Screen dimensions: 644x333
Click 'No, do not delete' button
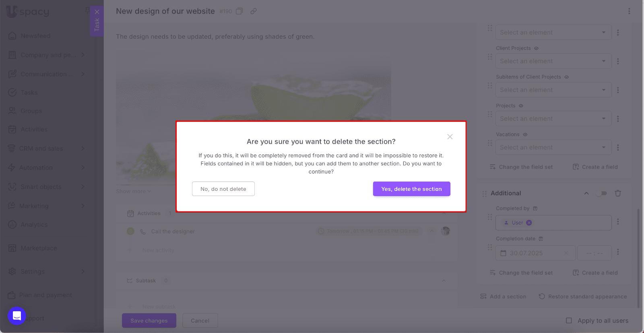(223, 189)
